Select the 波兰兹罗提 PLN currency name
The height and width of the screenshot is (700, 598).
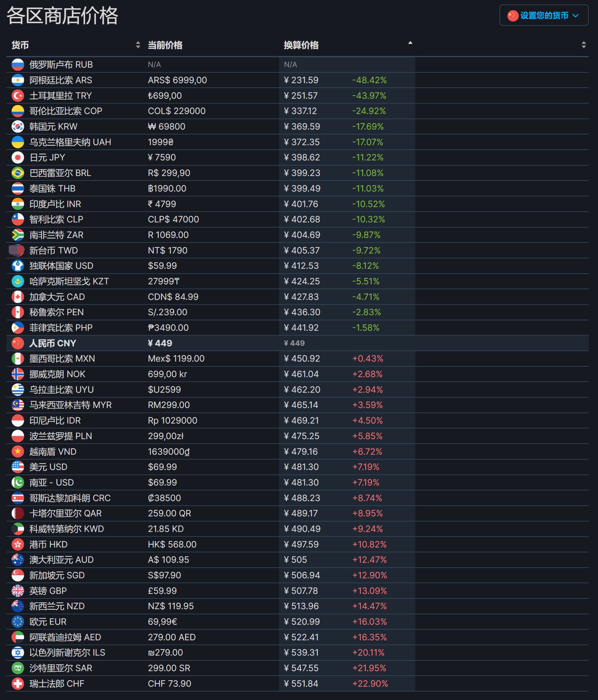point(60,436)
